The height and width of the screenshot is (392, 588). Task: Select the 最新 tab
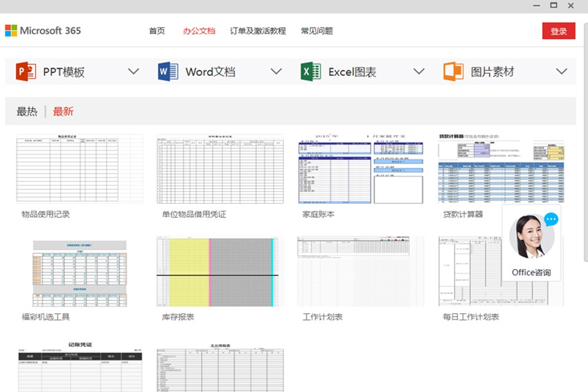click(x=63, y=110)
